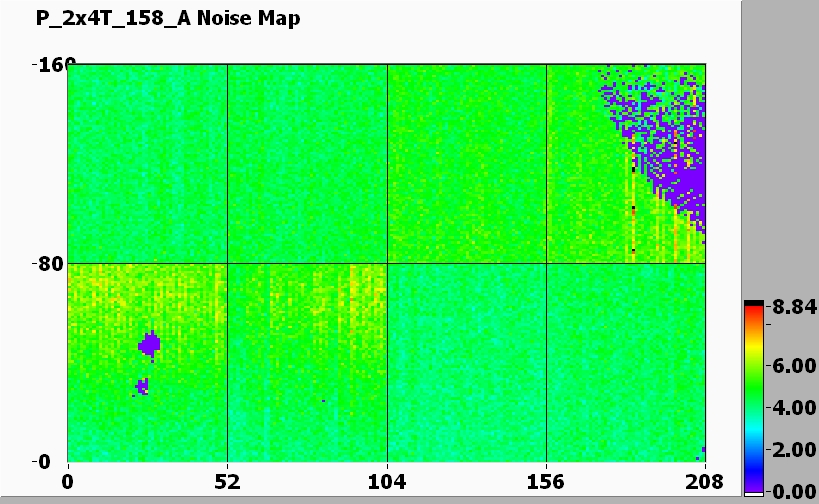Viewport: 819px width, 504px height.
Task: Click the purple dot at map's bottom-right corner
Action: pyautogui.click(x=703, y=449)
